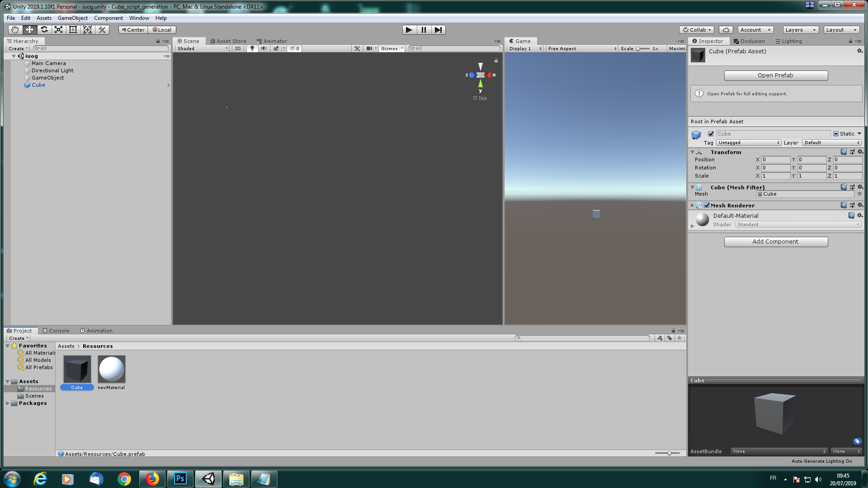Open the cloud services icon
The image size is (868, 488).
pyautogui.click(x=726, y=30)
